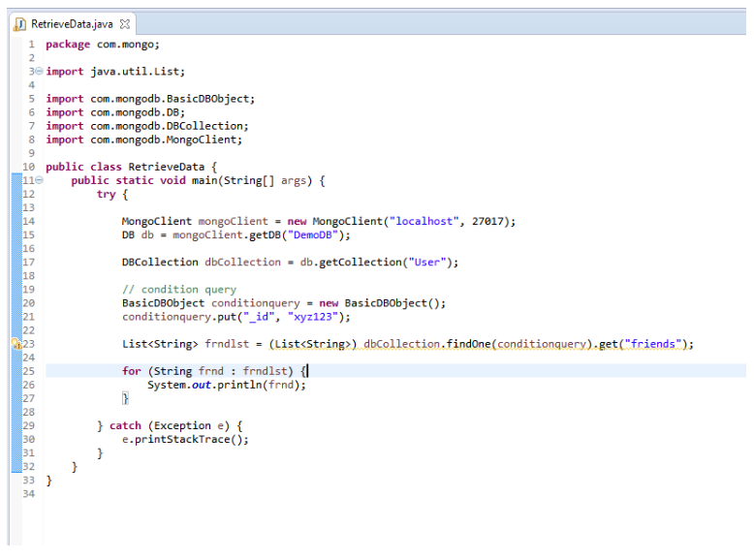Click line number 10 in the gutter
The height and width of the screenshot is (560, 754).
29,167
